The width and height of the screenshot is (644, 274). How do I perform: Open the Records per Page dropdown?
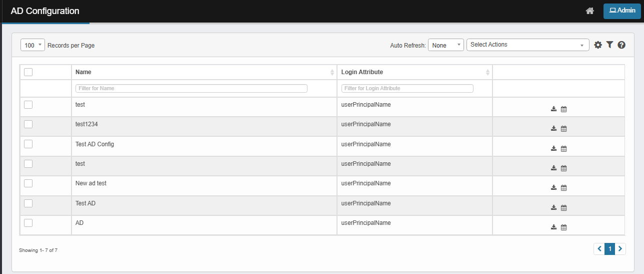coord(32,45)
